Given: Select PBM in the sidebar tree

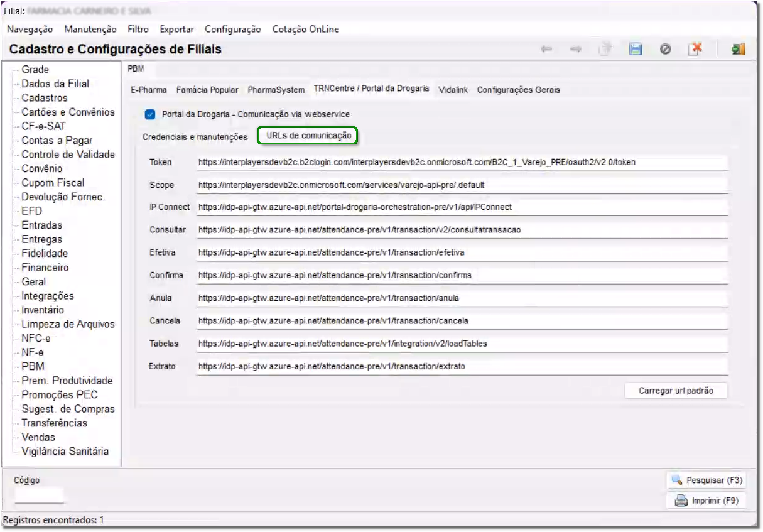Looking at the screenshot, I should click(33, 366).
